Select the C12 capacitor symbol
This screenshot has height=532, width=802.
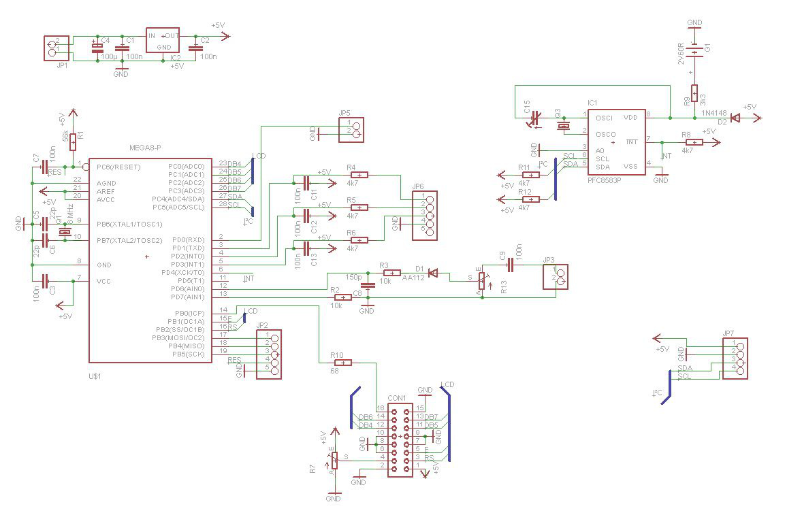(306, 216)
